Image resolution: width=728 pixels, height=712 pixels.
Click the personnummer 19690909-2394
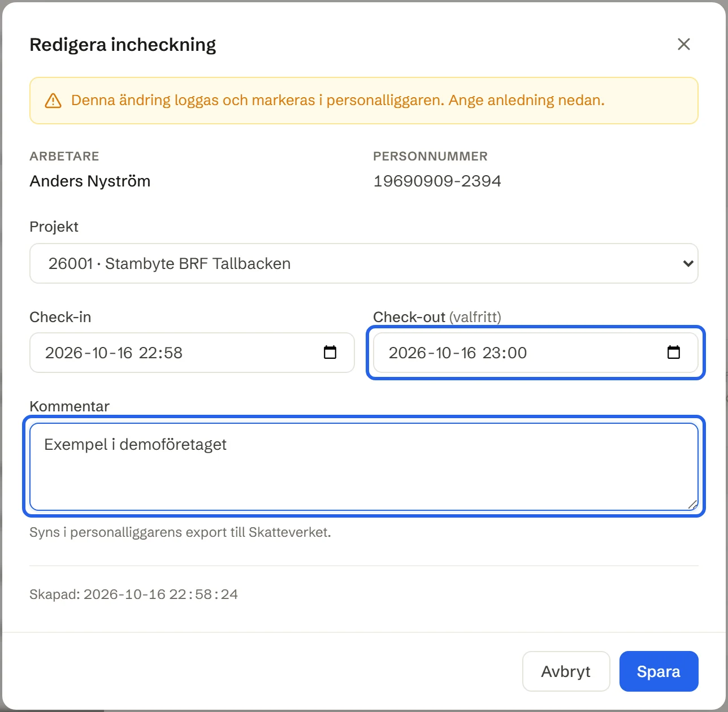click(x=437, y=181)
